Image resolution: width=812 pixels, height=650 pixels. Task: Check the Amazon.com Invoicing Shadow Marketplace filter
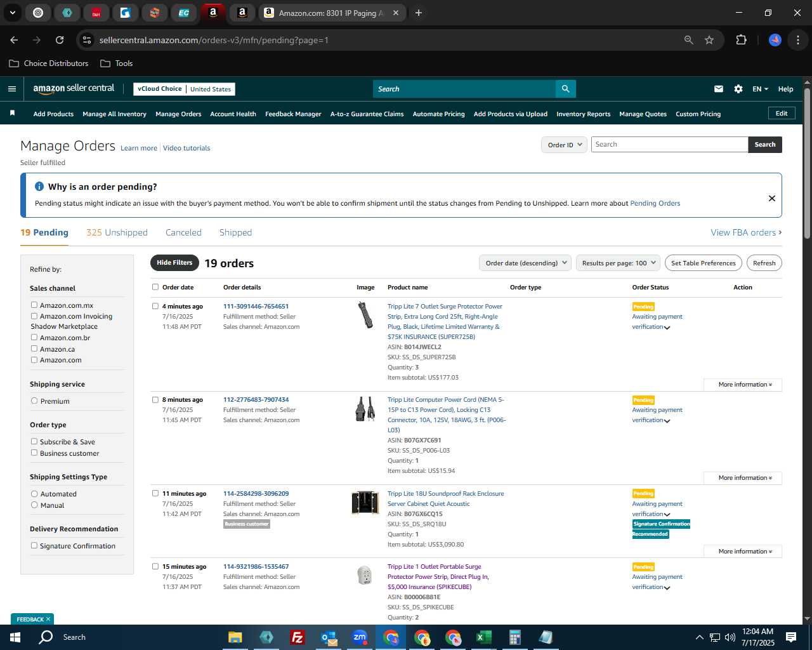[34, 315]
